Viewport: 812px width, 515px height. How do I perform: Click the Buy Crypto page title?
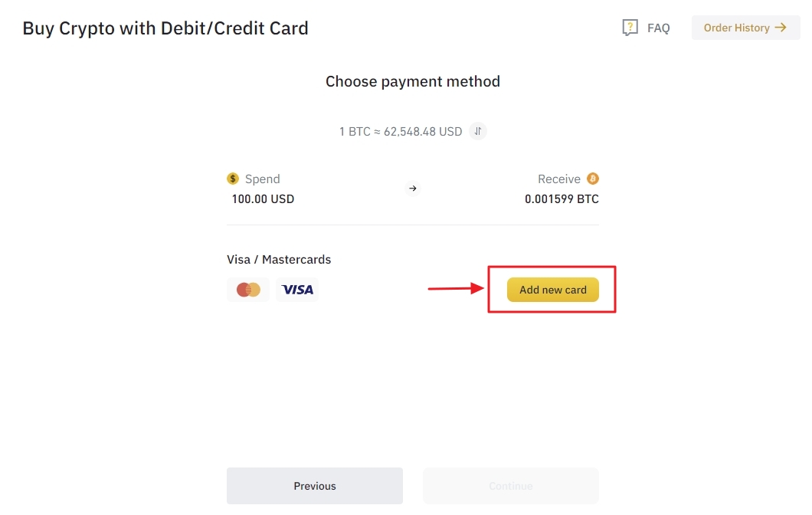165,28
